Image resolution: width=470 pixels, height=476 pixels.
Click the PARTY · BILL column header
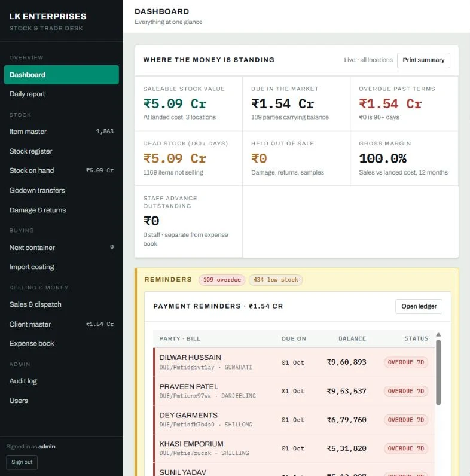click(x=180, y=339)
